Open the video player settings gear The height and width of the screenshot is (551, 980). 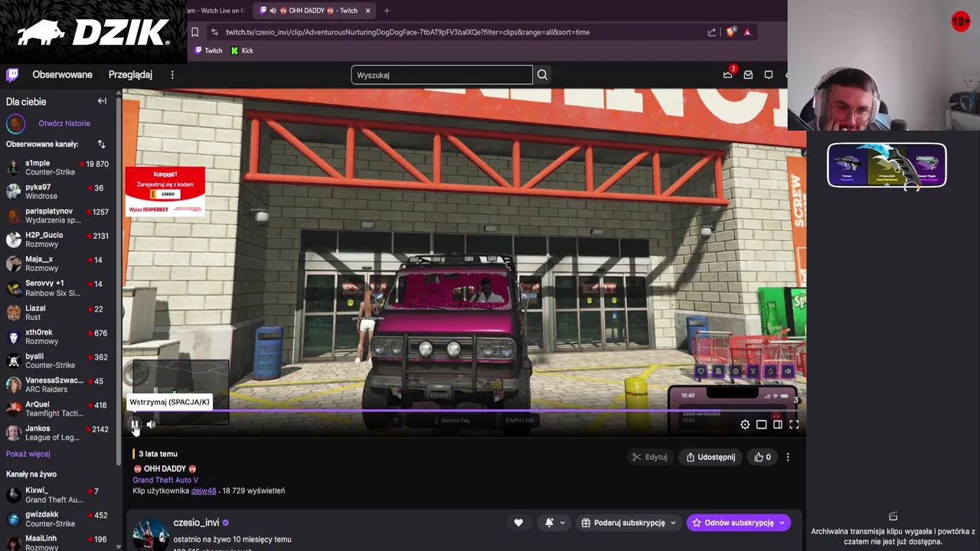(745, 425)
